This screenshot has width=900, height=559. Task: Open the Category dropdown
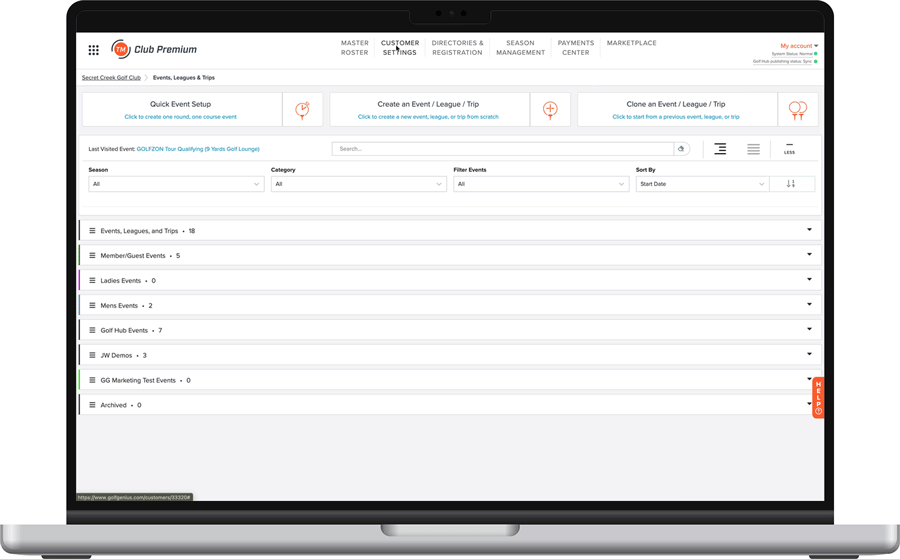(359, 184)
